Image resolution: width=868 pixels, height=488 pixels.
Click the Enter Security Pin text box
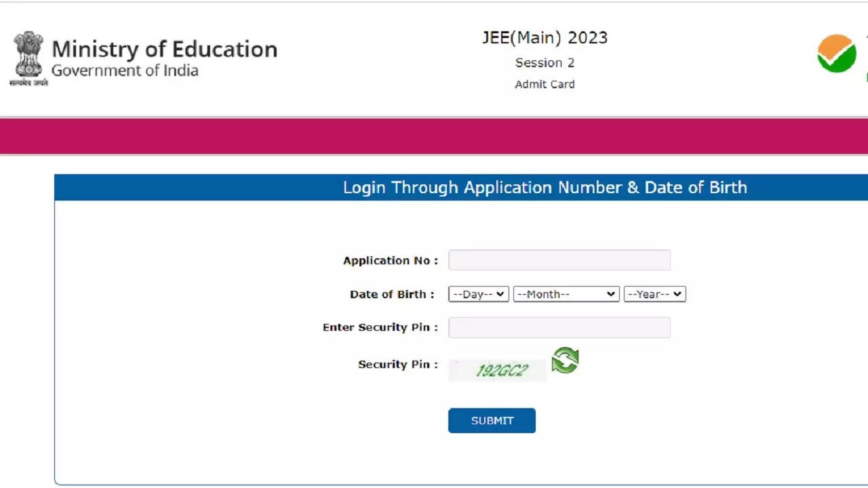point(559,327)
